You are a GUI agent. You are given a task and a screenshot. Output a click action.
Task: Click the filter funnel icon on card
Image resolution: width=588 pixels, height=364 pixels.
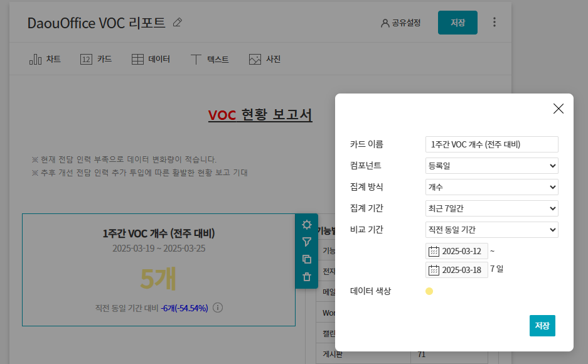point(306,242)
